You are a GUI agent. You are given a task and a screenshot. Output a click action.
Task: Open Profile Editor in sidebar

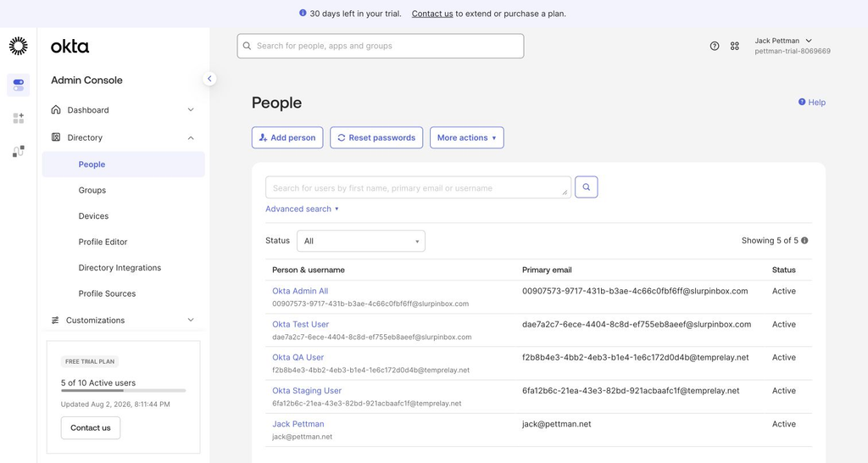point(103,242)
